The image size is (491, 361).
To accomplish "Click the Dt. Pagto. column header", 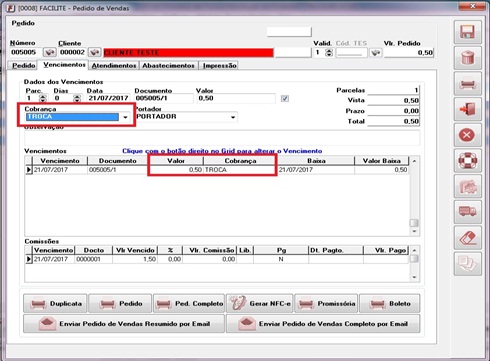I will click(336, 250).
